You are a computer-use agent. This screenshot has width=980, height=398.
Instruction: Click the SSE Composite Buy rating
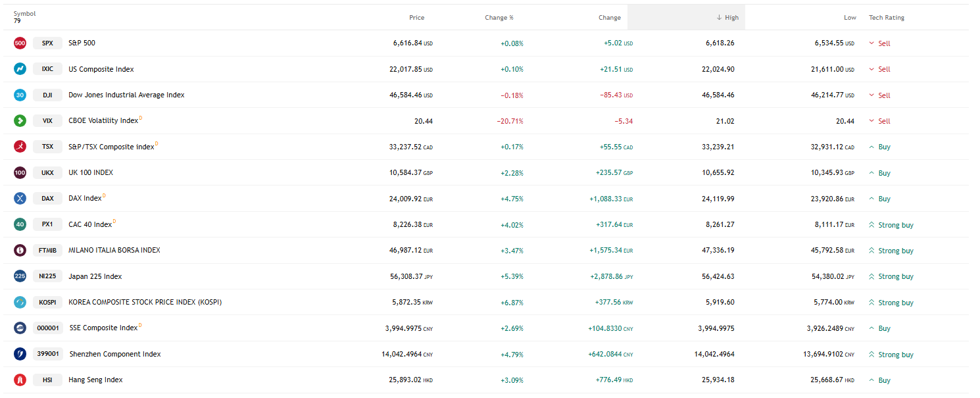879,328
